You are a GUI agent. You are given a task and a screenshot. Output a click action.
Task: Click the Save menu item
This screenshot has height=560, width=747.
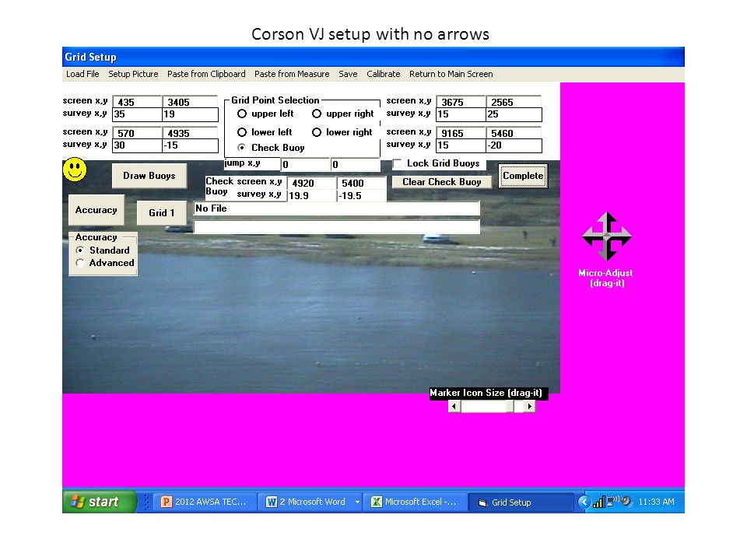click(348, 74)
